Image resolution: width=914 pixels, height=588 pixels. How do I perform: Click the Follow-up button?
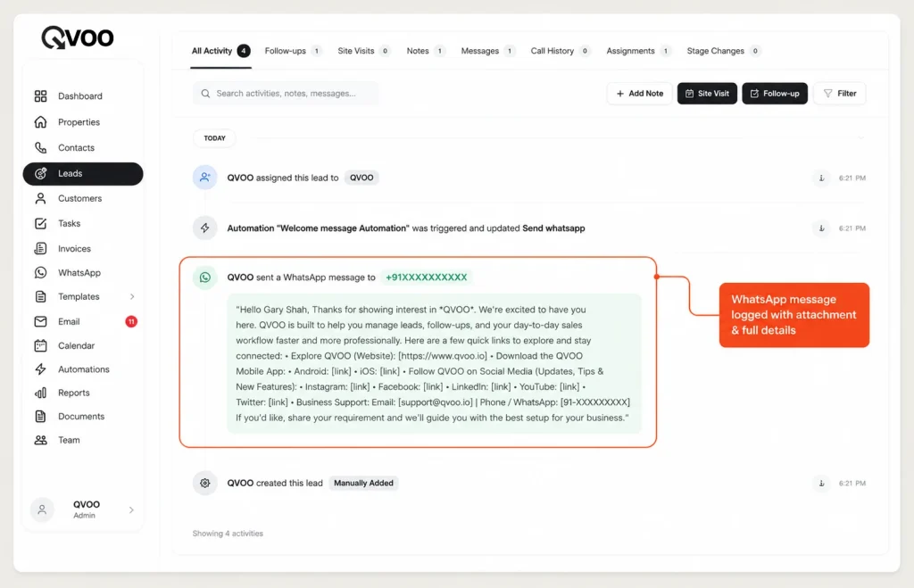(775, 93)
